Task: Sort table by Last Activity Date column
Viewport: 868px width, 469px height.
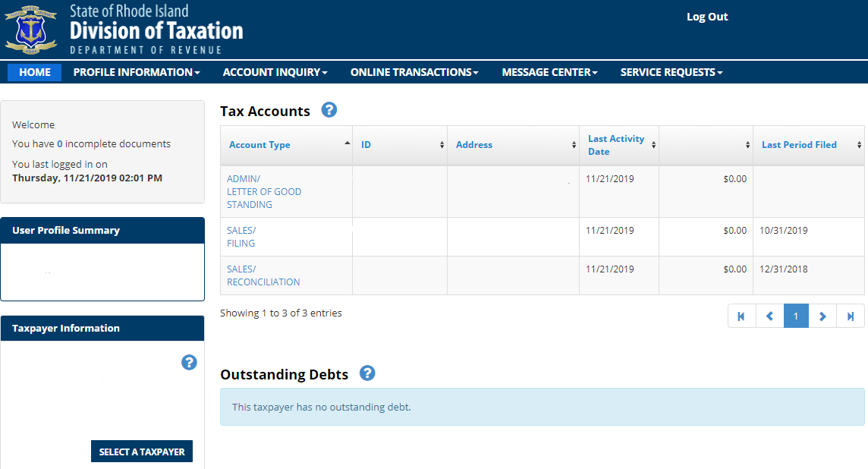Action: click(616, 145)
